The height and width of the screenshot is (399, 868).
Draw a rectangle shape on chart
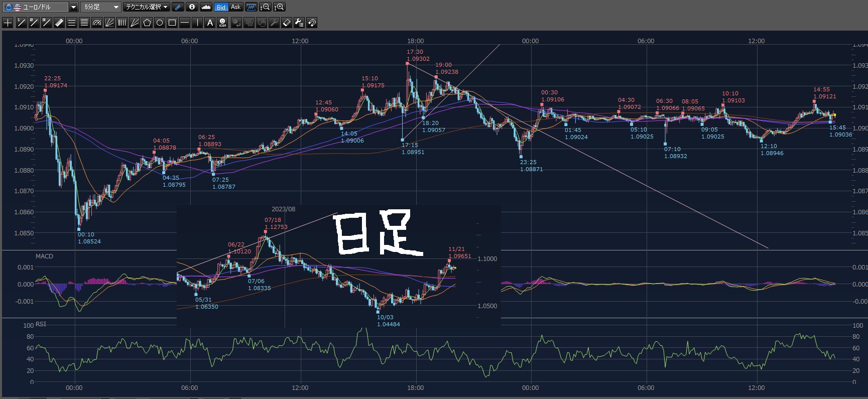(x=172, y=23)
